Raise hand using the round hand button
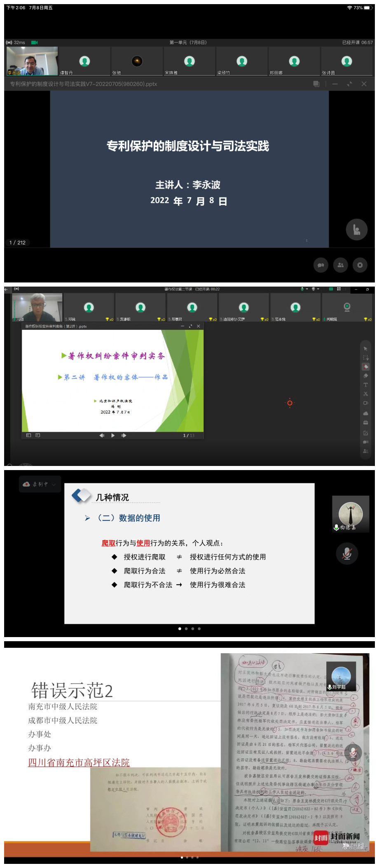The width and height of the screenshot is (379, 868). point(356,230)
